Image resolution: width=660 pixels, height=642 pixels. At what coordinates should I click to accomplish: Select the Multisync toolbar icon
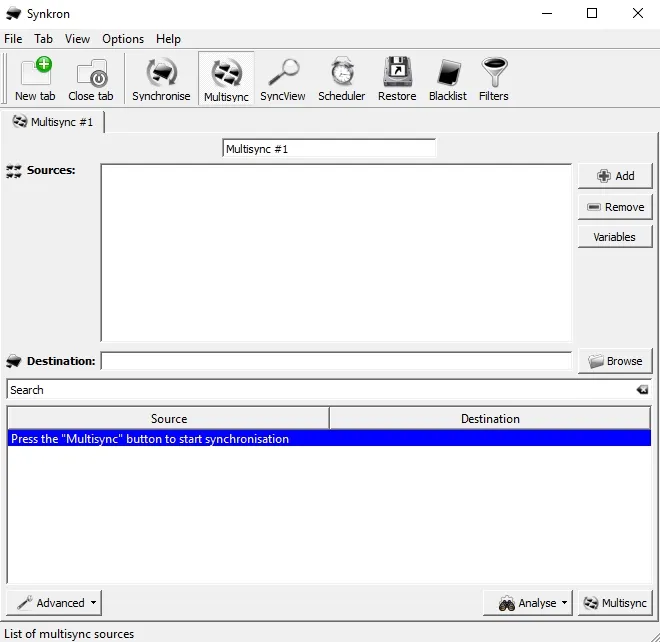point(226,79)
